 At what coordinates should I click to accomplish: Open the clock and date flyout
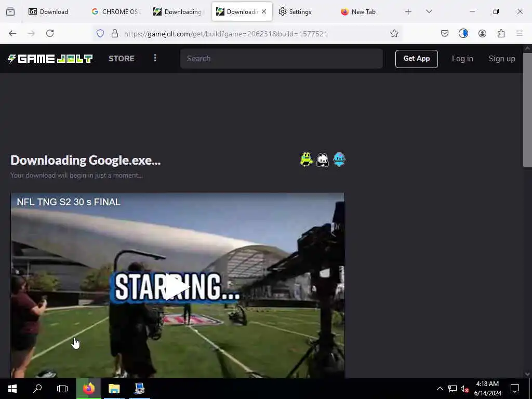pyautogui.click(x=487, y=389)
